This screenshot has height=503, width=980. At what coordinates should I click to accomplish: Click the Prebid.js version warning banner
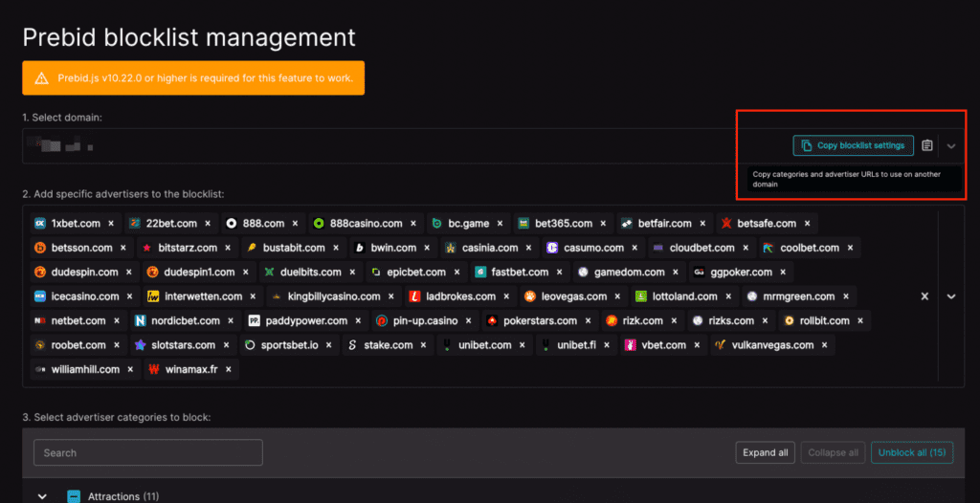(193, 78)
